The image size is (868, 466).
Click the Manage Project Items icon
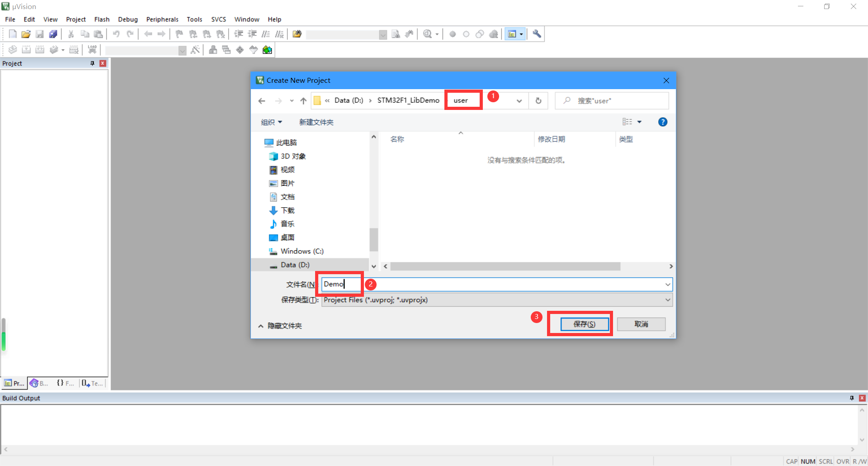[213, 50]
